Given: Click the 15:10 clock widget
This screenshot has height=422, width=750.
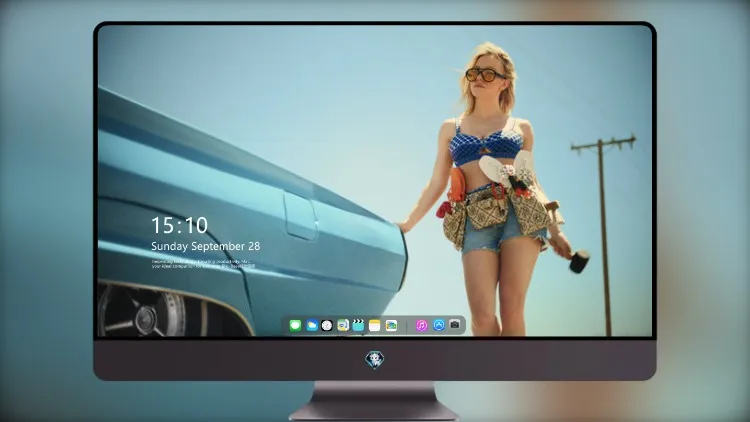Looking at the screenshot, I should [x=179, y=225].
